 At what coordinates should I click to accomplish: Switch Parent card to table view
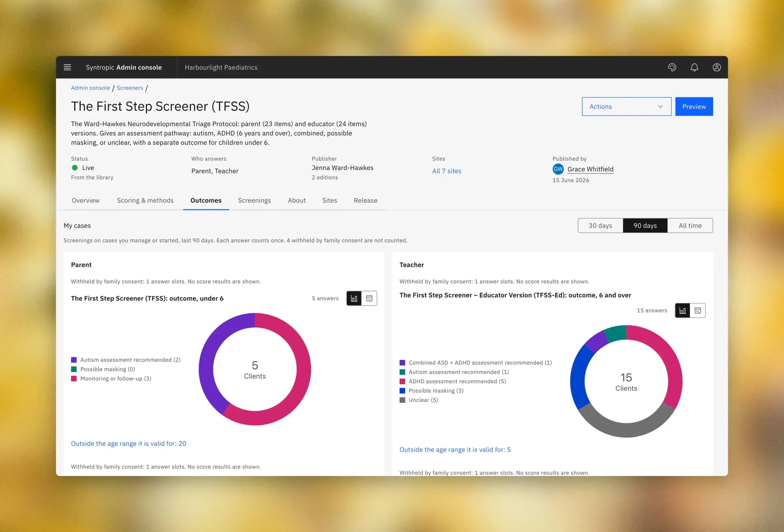(x=369, y=298)
